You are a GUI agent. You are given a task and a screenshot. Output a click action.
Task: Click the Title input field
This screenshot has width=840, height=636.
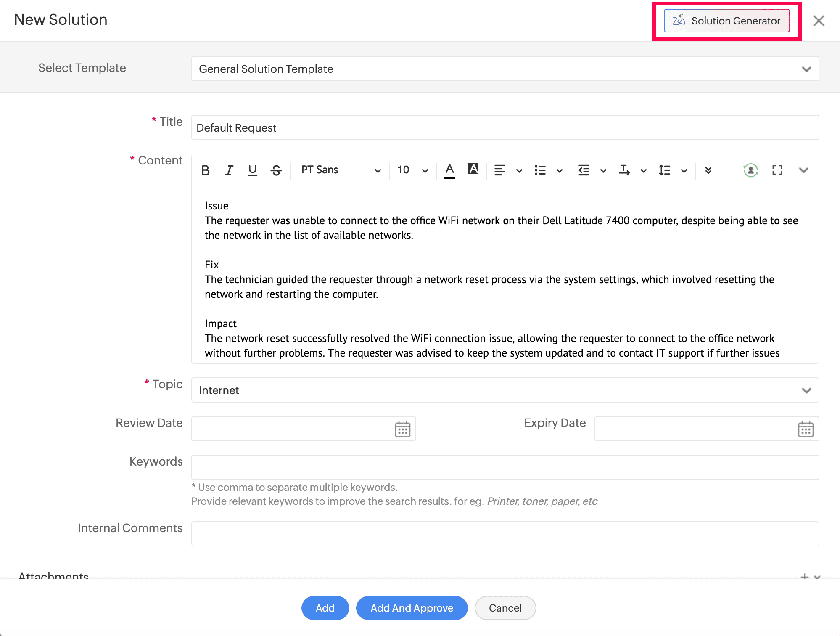505,127
